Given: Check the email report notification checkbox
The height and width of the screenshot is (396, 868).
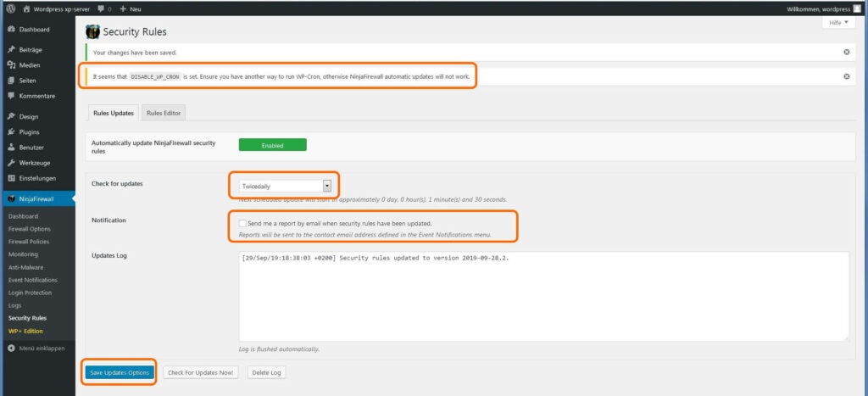Looking at the screenshot, I should click(242, 223).
